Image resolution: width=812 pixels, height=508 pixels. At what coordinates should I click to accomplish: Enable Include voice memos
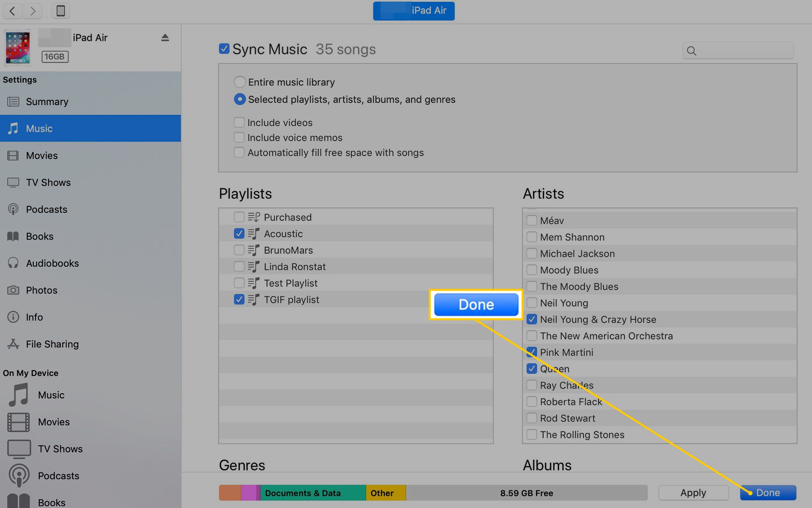click(x=239, y=137)
